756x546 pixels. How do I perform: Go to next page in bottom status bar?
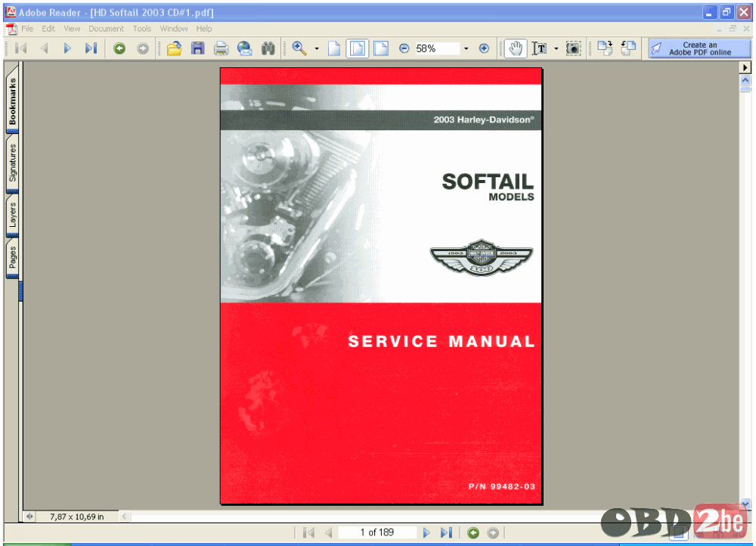click(426, 532)
